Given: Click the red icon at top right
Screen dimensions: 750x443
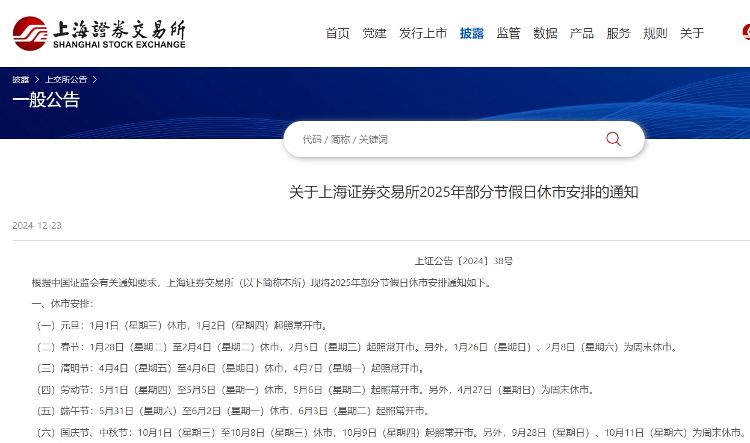Looking at the screenshot, I should (x=744, y=32).
